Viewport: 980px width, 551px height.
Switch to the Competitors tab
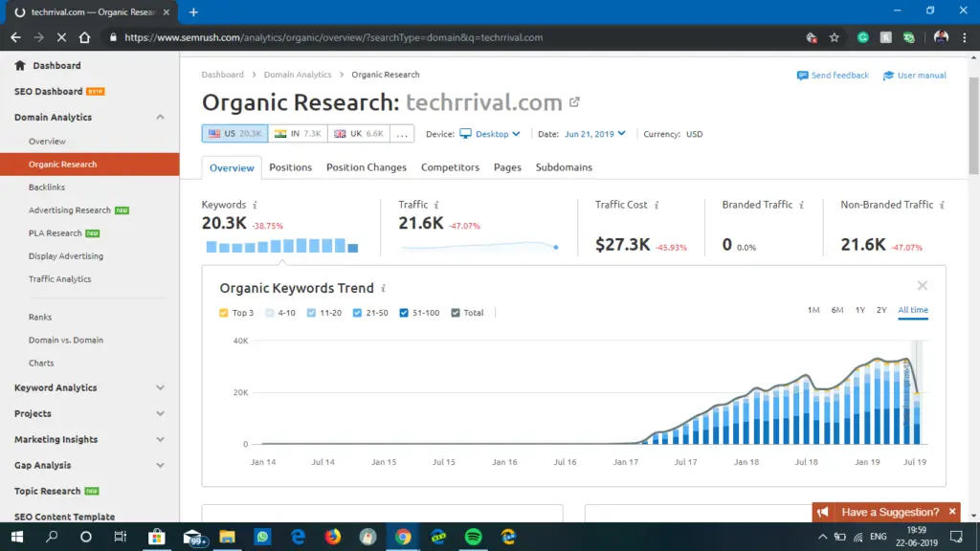450,167
